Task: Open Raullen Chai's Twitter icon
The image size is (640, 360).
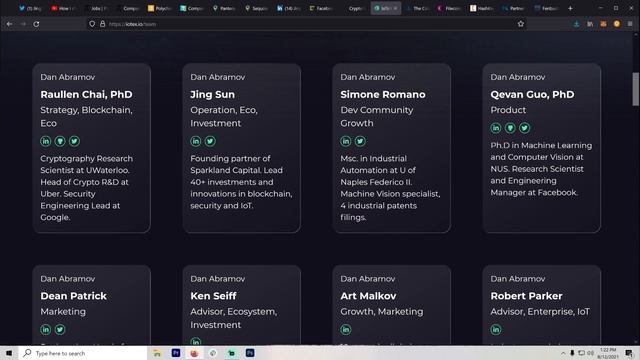Action: pos(74,141)
